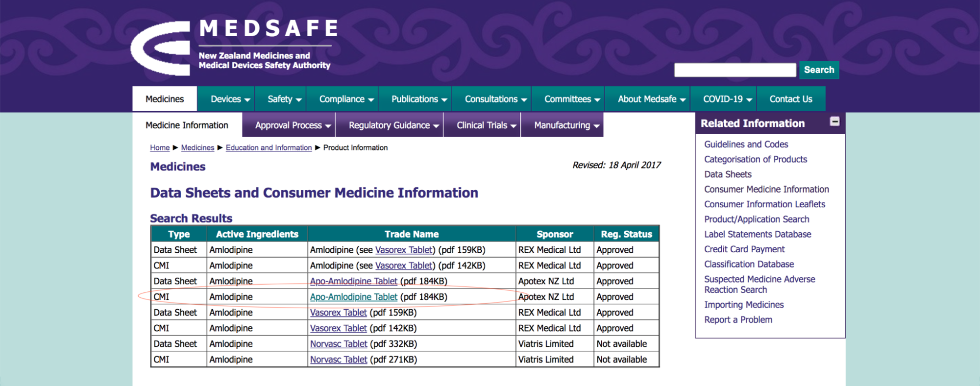980x386 pixels.
Task: Click the Medsafe logo
Action: [x=234, y=48]
